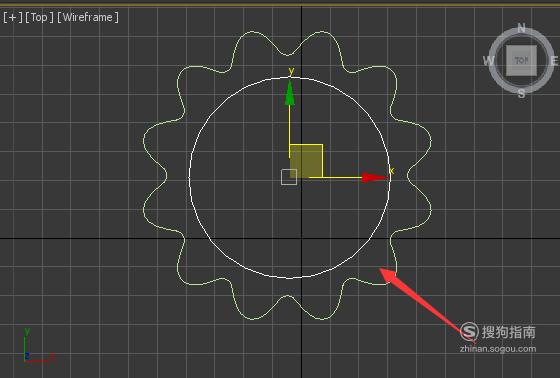560x378 pixels.
Task: Grab the red X-axis arrow of the gizmo
Action: pyautogui.click(x=375, y=177)
